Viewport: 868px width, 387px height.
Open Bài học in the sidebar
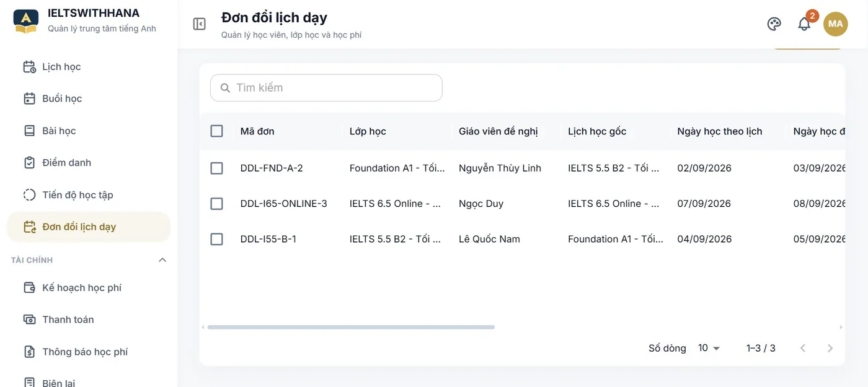[x=89, y=131]
